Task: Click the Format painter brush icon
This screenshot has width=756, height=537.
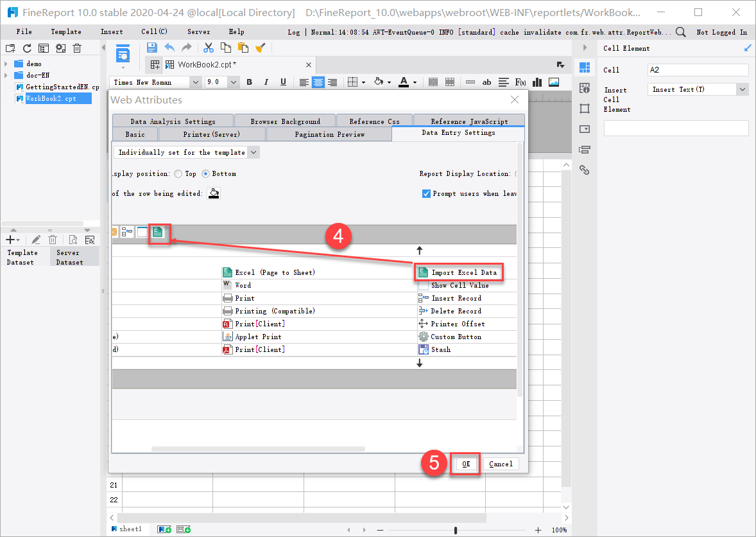Action: coord(261,48)
